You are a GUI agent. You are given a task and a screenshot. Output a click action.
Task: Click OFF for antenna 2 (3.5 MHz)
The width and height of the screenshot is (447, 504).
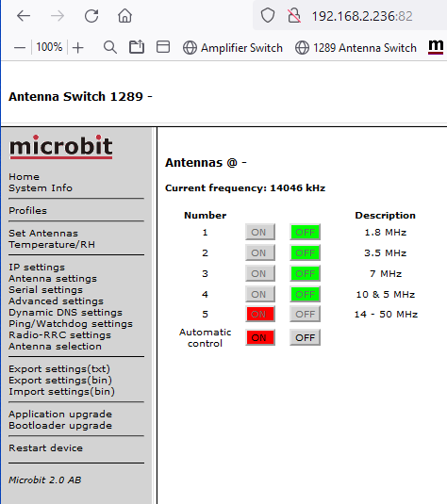pos(305,252)
